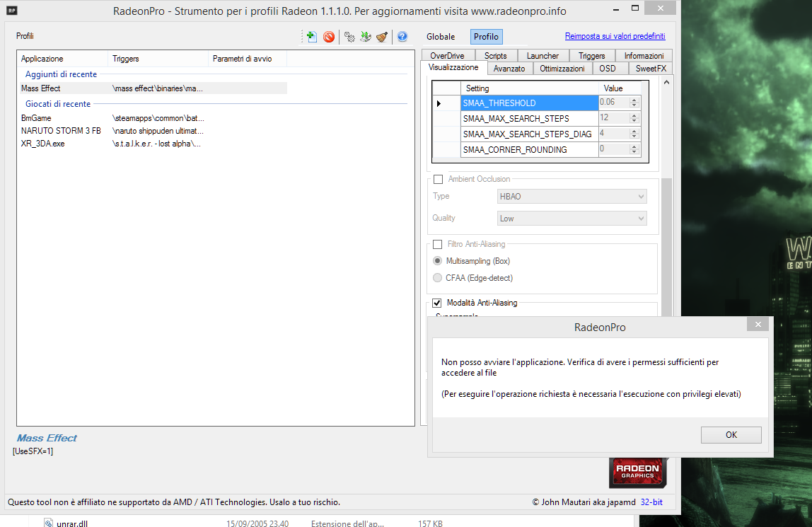Click the green import icon in the profiles toolbar
This screenshot has height=527, width=812.
366,36
